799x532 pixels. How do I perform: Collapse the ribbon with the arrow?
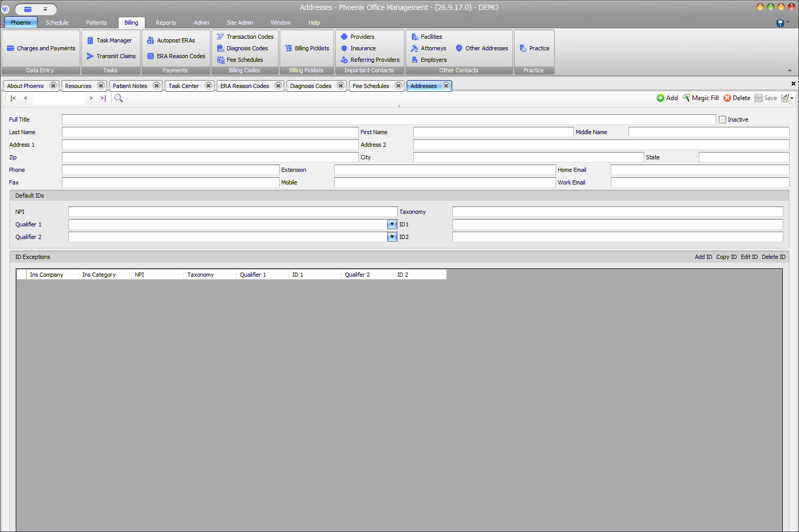(x=790, y=70)
